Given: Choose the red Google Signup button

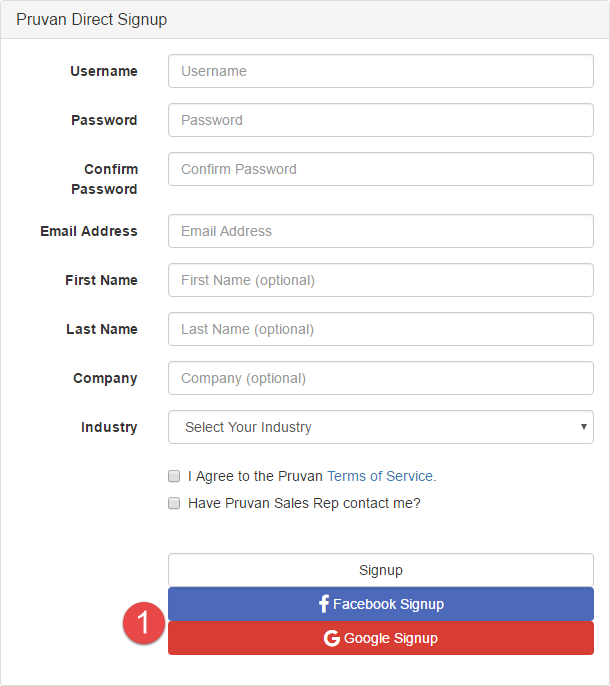Looking at the screenshot, I should pos(380,638).
